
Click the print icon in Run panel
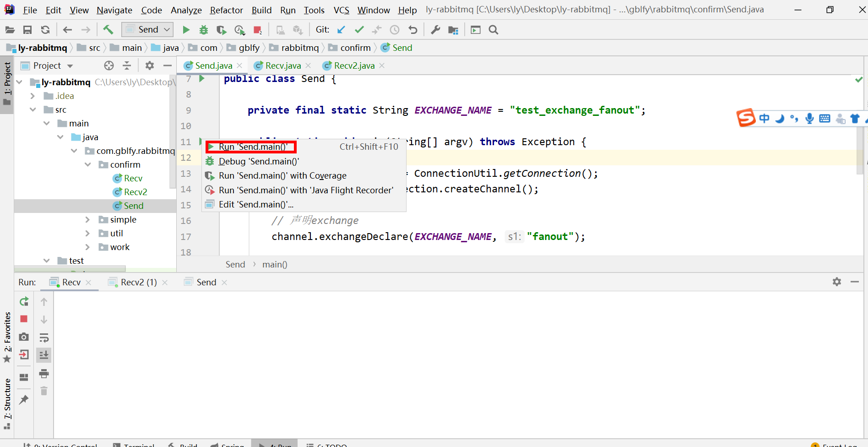(x=44, y=374)
